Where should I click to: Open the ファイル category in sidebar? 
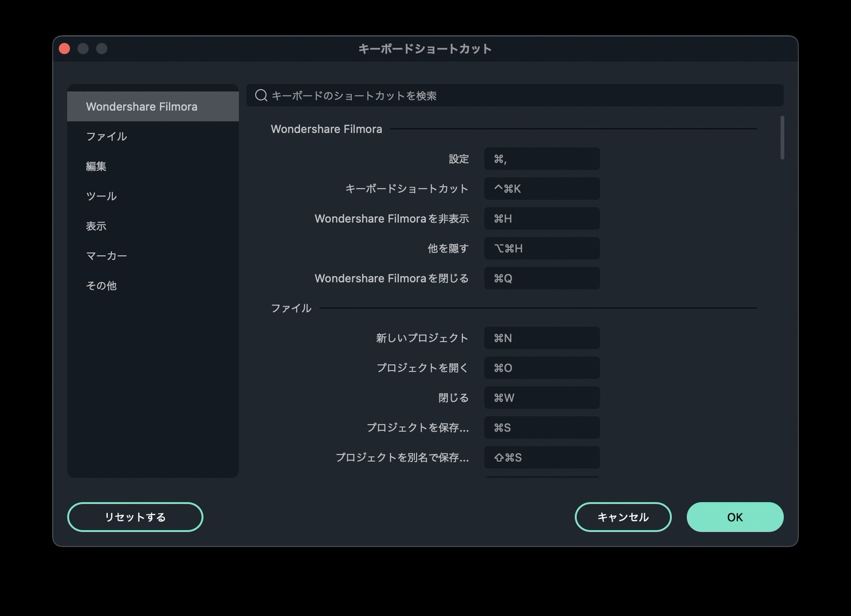(153, 136)
